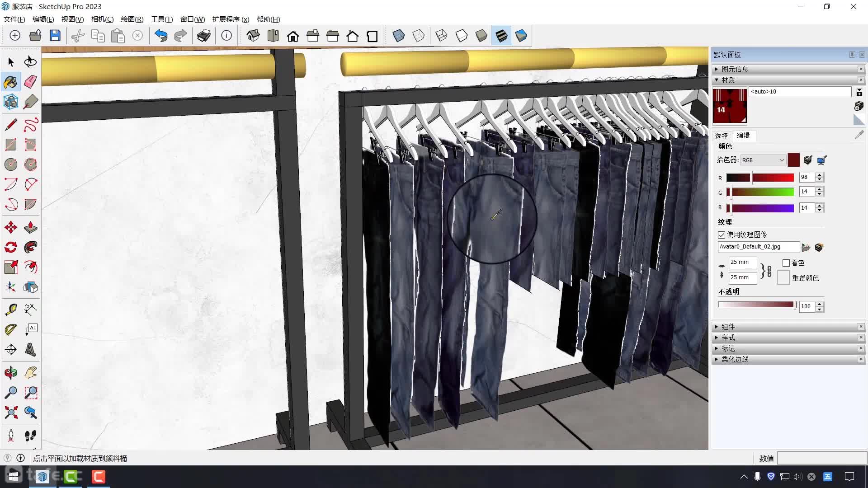Screen dimensions: 868x488
Task: Uncheck the 使用纹理图像 checkbox
Action: pyautogui.click(x=722, y=235)
